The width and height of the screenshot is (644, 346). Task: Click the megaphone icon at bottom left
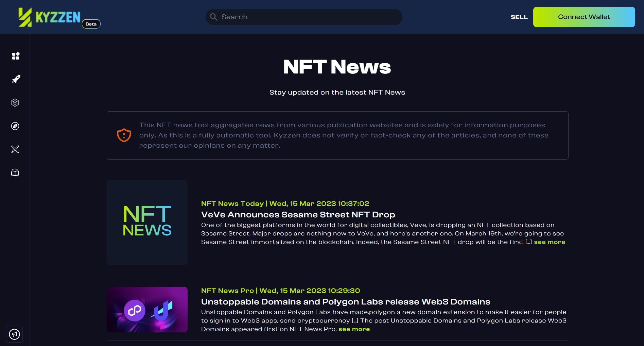[14, 334]
